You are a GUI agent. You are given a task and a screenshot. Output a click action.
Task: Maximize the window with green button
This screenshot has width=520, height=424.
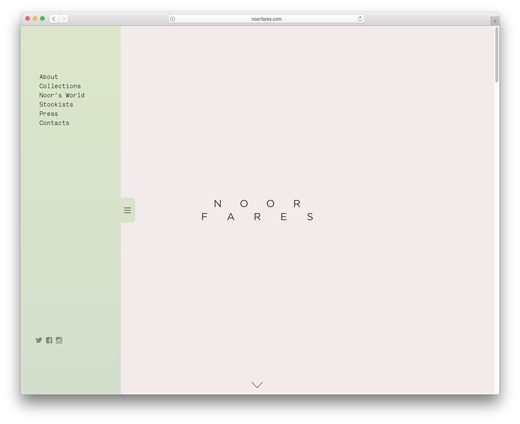click(42, 19)
